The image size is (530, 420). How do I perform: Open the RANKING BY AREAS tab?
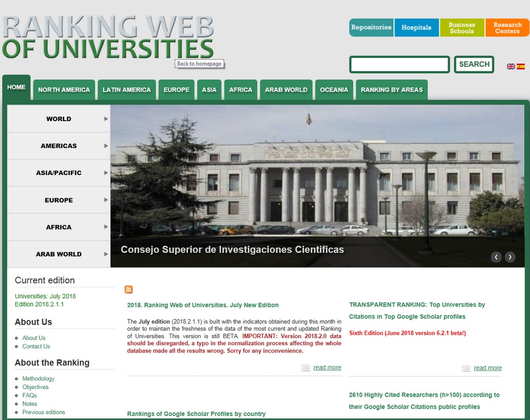point(391,90)
